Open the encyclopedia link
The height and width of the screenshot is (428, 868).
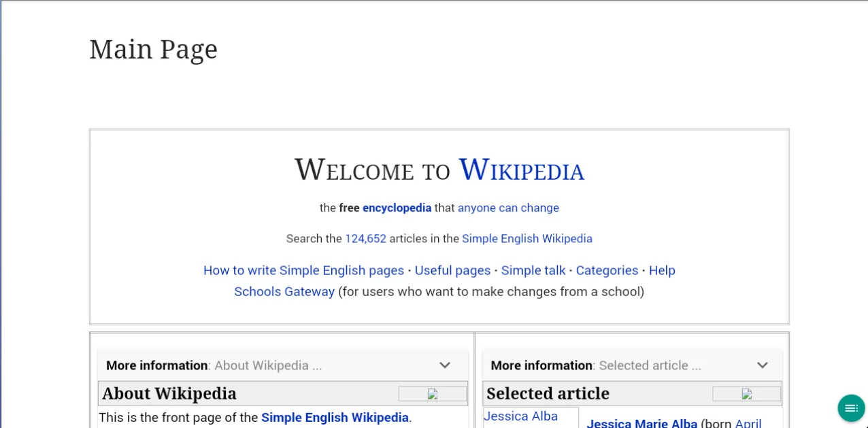coord(397,208)
